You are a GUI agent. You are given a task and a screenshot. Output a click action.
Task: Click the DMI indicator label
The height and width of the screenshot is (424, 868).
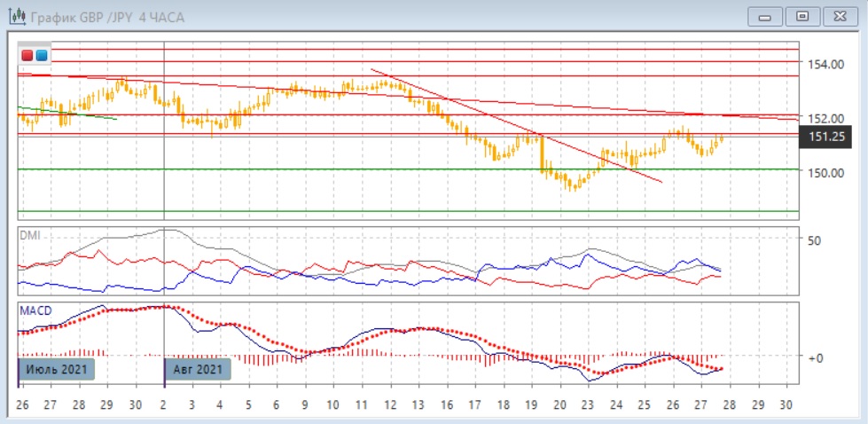click(31, 235)
